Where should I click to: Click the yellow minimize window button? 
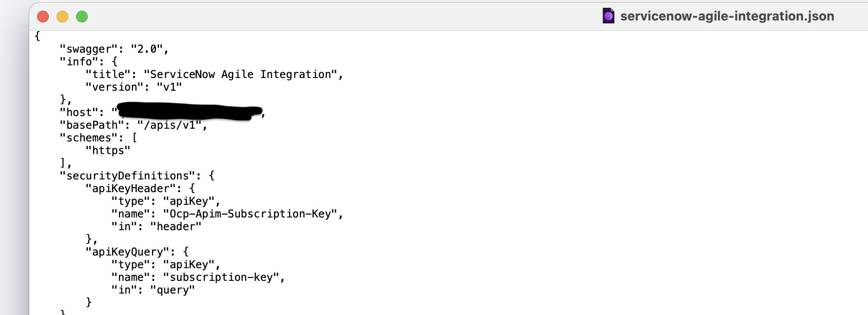click(x=62, y=17)
